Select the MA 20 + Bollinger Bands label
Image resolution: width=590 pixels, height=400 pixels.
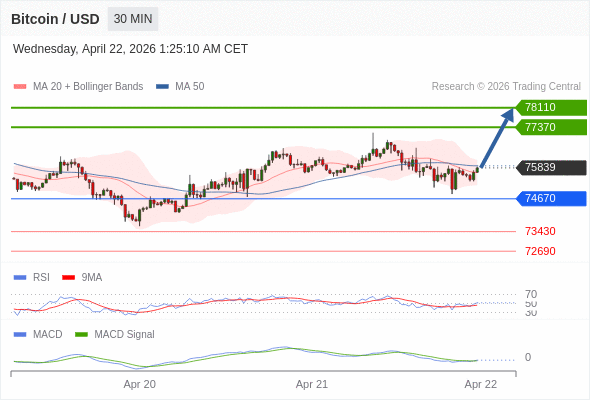88,87
